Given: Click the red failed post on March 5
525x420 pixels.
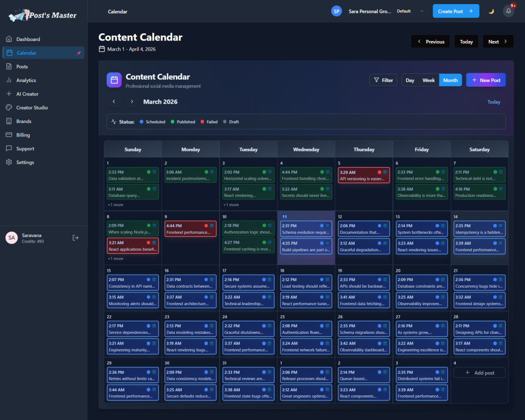Looking at the screenshot, I should click(x=364, y=175).
